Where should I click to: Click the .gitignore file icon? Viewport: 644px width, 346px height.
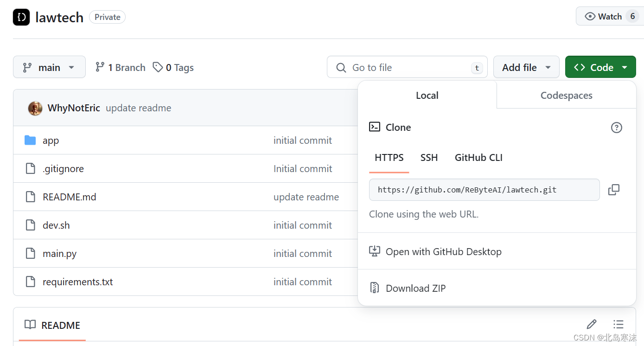pos(30,168)
